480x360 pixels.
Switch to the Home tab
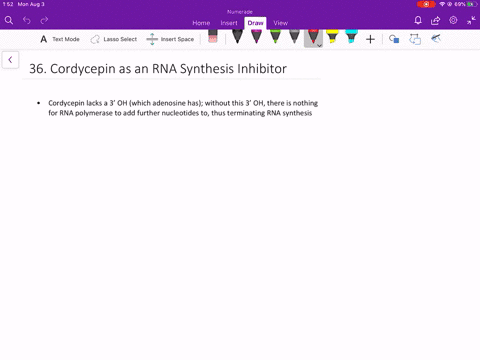tap(201, 23)
